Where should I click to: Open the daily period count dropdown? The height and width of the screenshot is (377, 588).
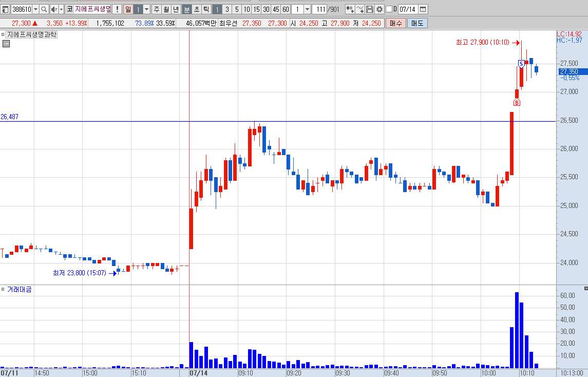tap(147, 9)
